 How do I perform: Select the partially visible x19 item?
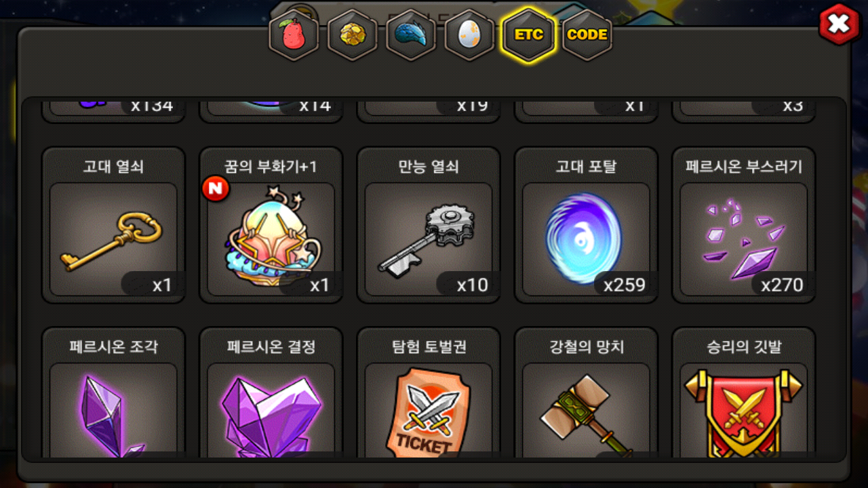click(429, 111)
